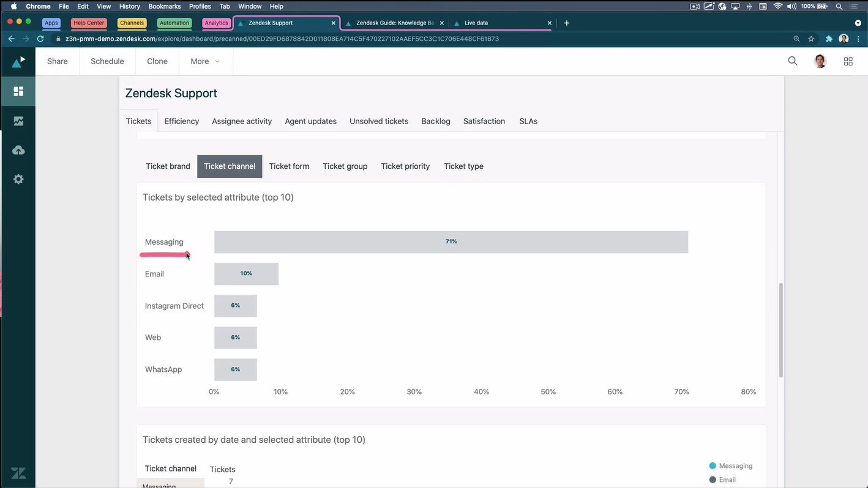This screenshot has width=868, height=488.
Task: Click the AirPlay screen mirroring icon
Action: click(735, 6)
